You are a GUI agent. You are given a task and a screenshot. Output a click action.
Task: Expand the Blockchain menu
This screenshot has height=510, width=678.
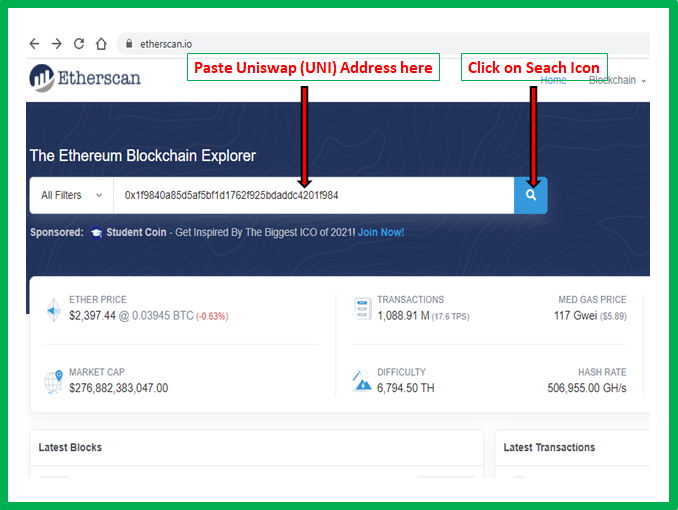point(617,80)
